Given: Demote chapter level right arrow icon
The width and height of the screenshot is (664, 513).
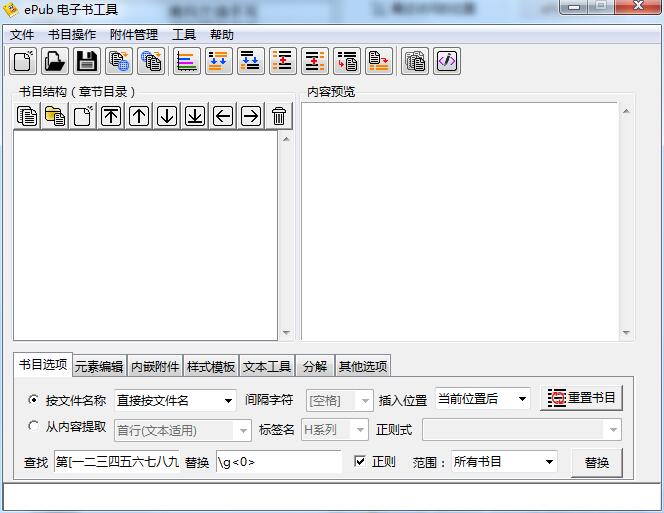Looking at the screenshot, I should 251,116.
